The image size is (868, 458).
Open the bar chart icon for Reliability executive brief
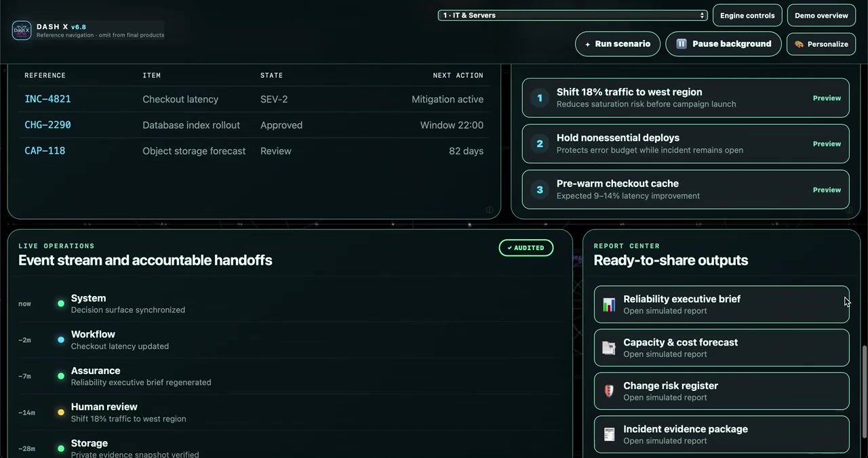pos(609,305)
